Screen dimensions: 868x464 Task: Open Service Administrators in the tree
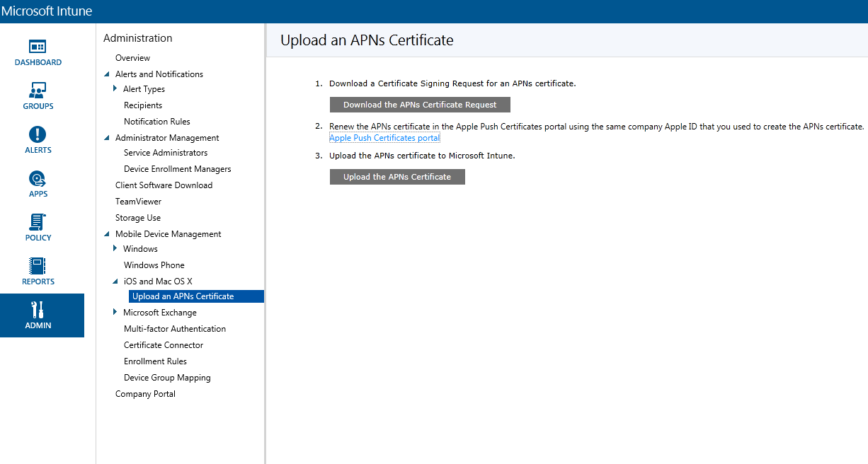[166, 153]
